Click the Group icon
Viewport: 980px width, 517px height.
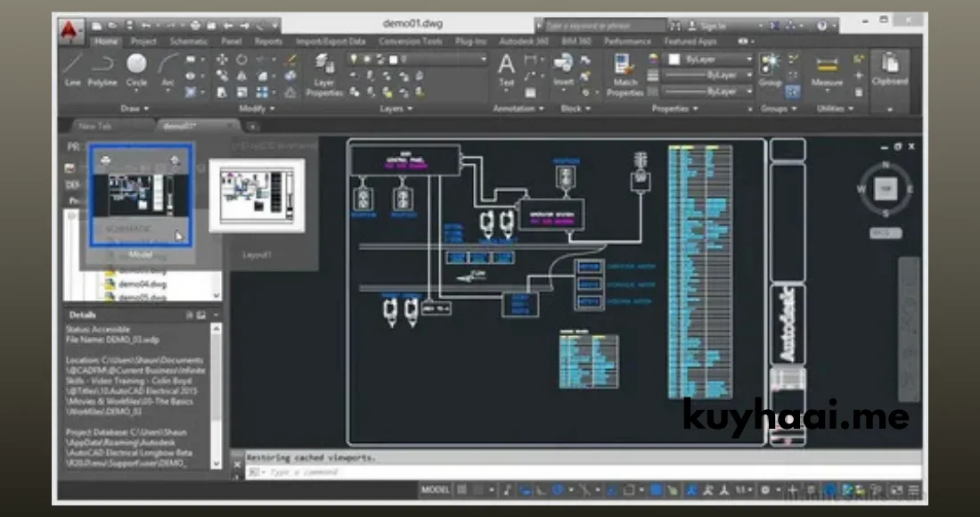tap(770, 69)
